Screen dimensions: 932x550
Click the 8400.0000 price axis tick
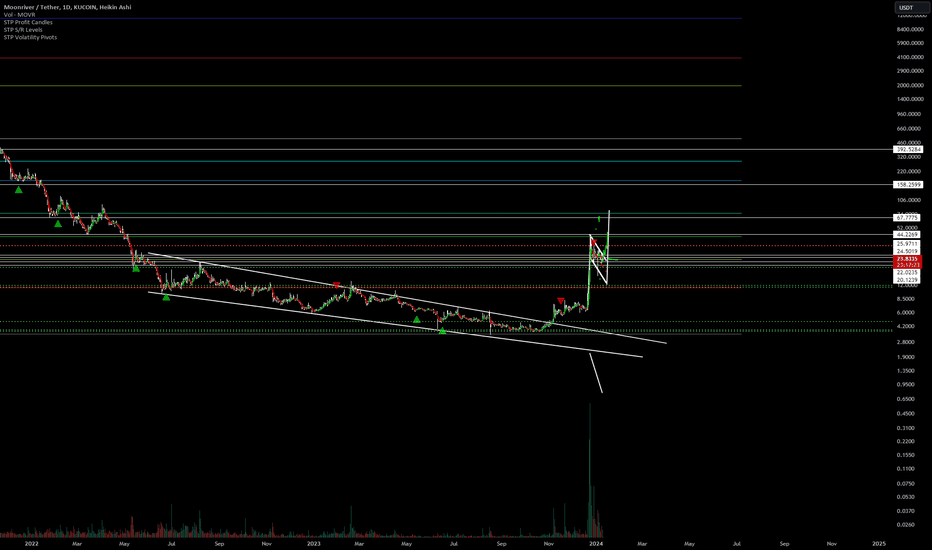click(x=910, y=29)
